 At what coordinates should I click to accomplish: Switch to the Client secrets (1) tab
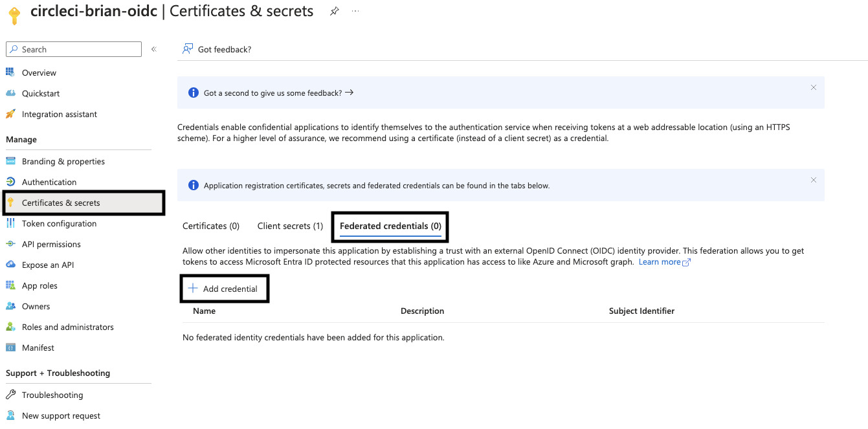pyautogui.click(x=290, y=226)
